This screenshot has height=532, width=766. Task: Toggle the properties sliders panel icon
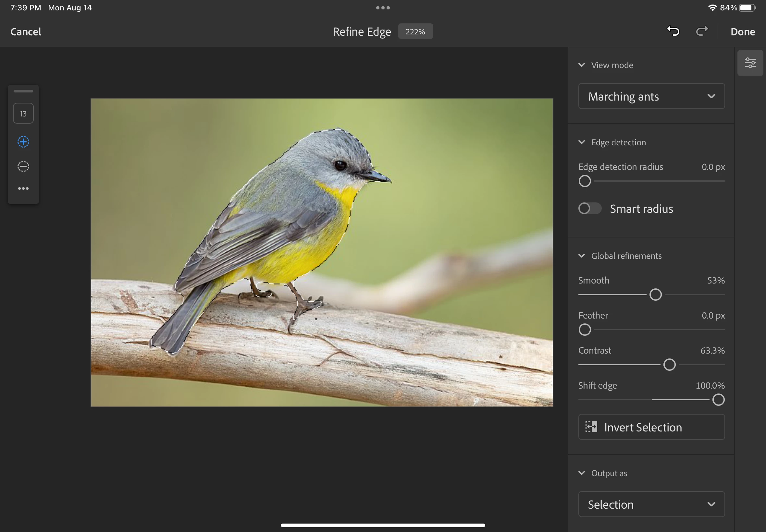point(750,63)
